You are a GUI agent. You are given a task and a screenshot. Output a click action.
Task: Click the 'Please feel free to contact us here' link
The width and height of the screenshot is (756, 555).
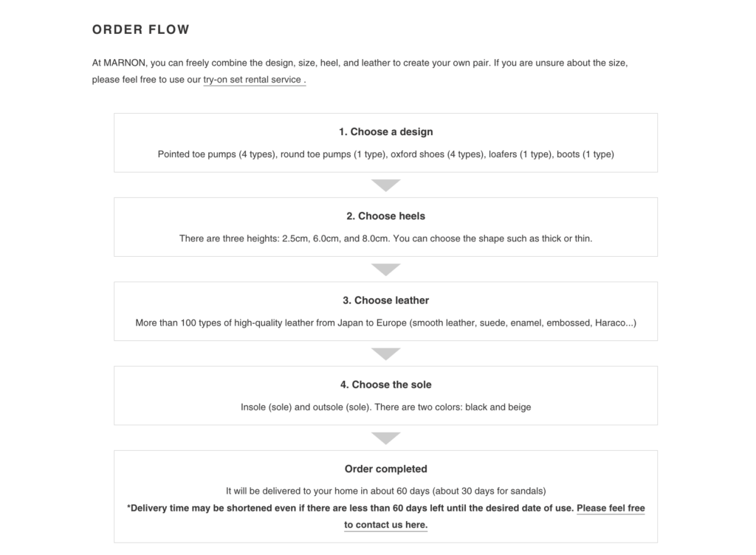(610, 508)
